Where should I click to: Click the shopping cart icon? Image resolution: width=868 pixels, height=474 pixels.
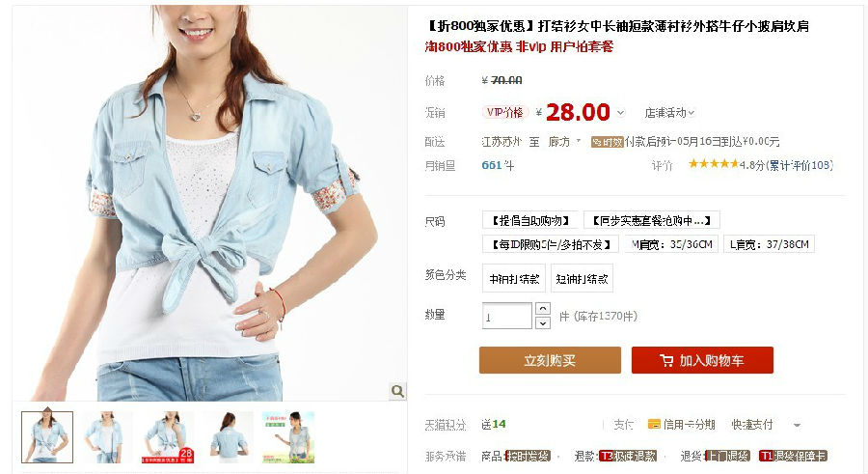click(666, 361)
